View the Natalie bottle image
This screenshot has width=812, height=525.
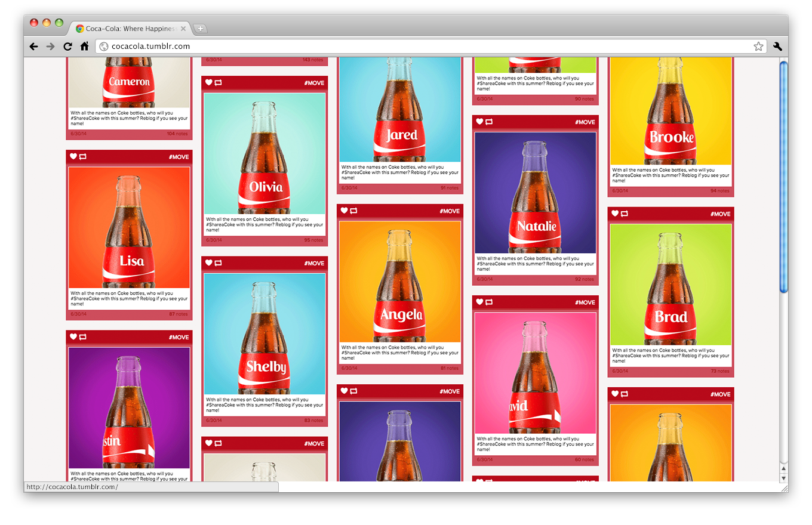pyautogui.click(x=536, y=193)
